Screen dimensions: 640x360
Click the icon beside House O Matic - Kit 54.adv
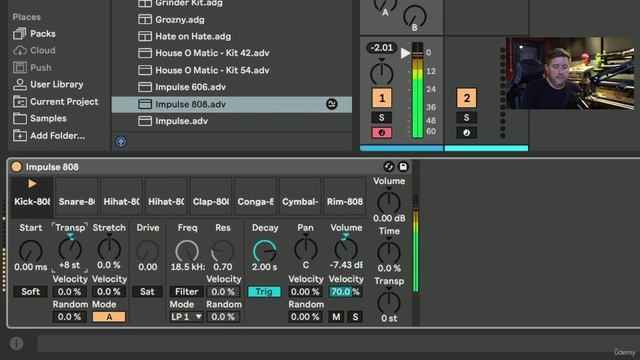(x=145, y=70)
